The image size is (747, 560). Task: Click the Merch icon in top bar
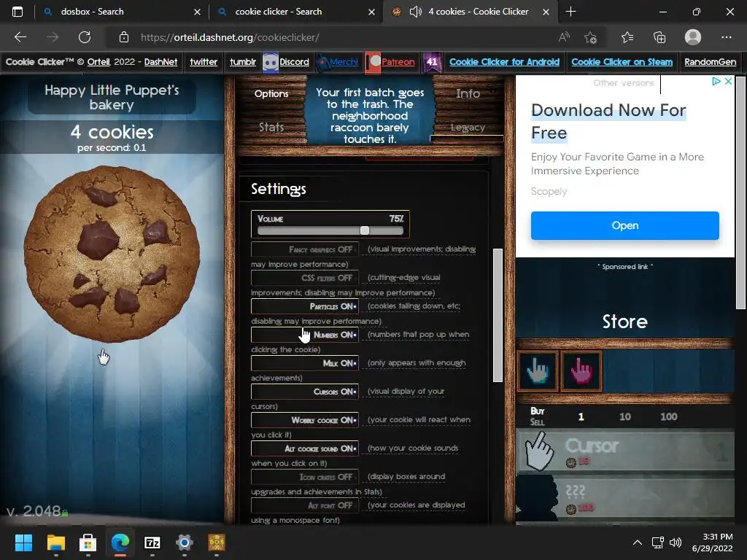pyautogui.click(x=322, y=62)
